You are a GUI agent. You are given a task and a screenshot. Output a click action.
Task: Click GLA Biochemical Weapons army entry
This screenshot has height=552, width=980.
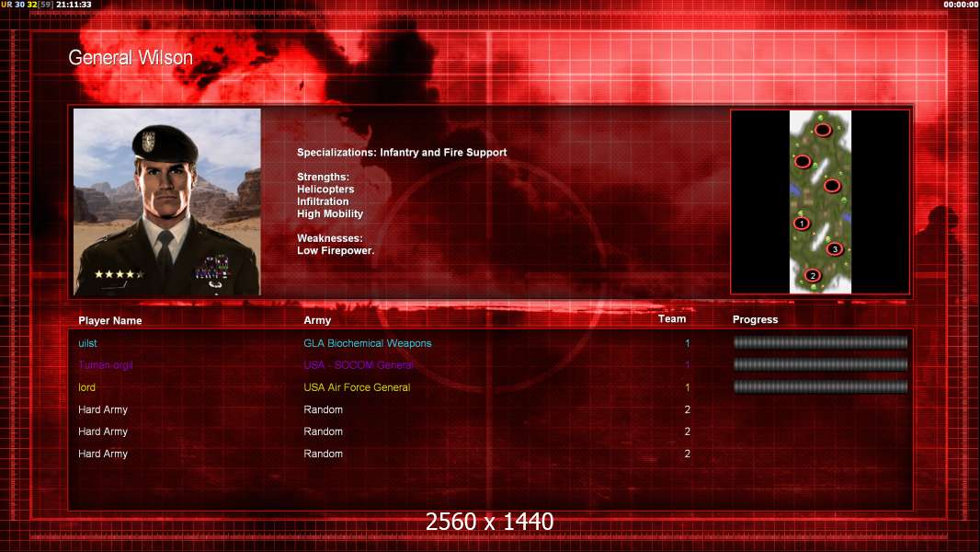[368, 343]
